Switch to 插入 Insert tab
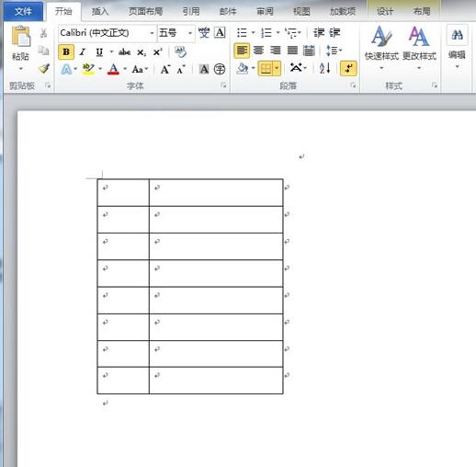This screenshot has height=467, width=476. click(x=100, y=11)
